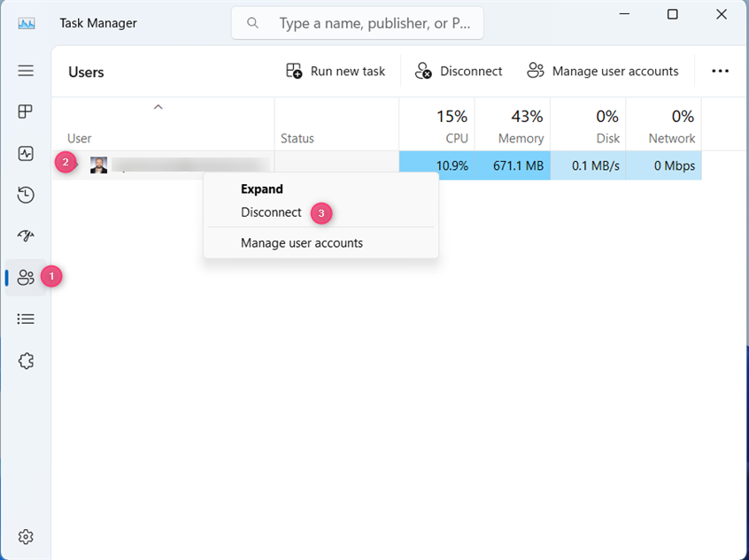Image resolution: width=749 pixels, height=560 pixels.
Task: Open the Performance page icon
Action: [26, 154]
